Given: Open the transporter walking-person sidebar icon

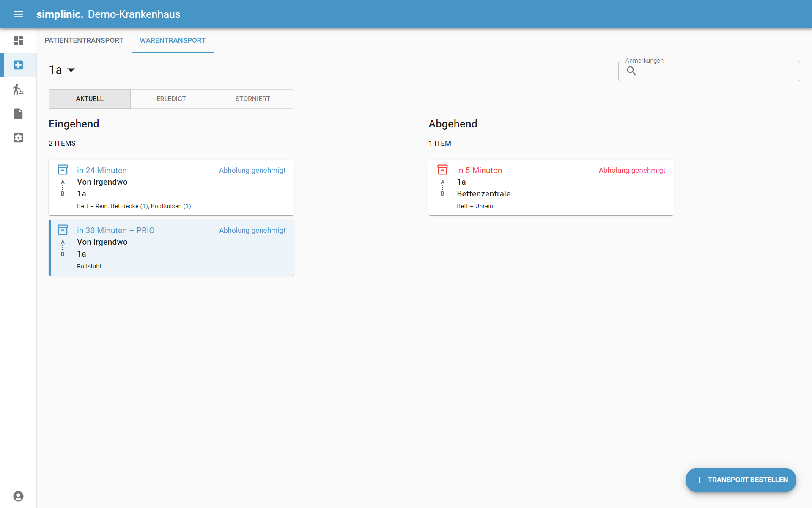Looking at the screenshot, I should click(18, 89).
